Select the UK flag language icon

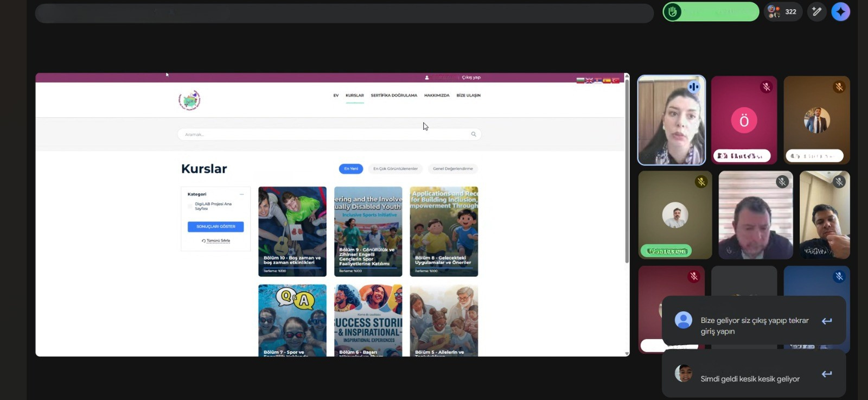tap(589, 80)
